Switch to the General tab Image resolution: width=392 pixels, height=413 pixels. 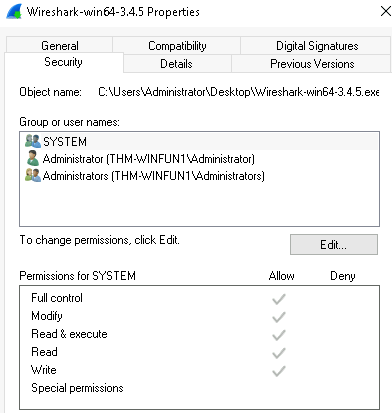(x=60, y=46)
